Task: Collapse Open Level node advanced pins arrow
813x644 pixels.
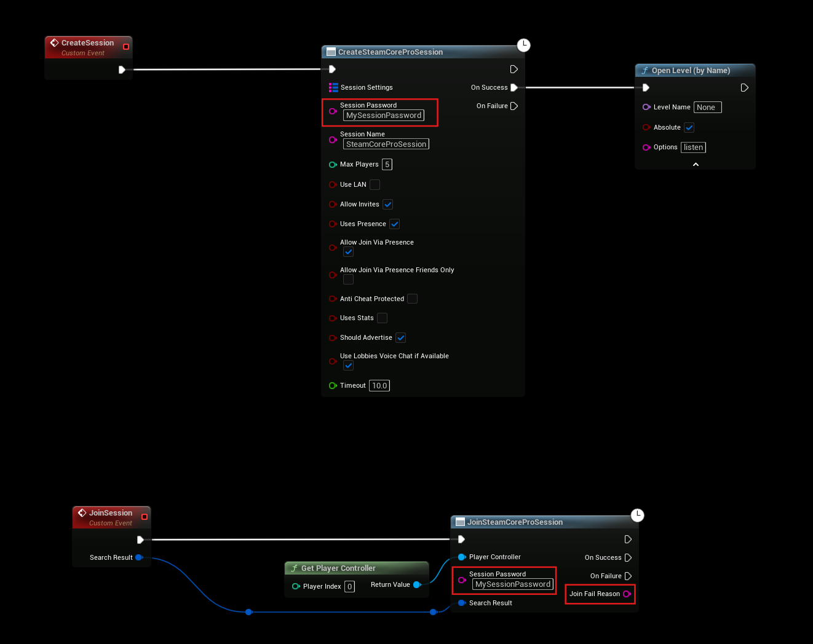Action: point(696,165)
